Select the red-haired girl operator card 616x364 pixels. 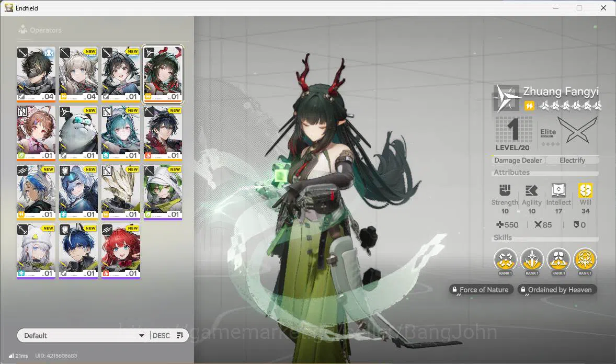pyautogui.click(x=121, y=251)
